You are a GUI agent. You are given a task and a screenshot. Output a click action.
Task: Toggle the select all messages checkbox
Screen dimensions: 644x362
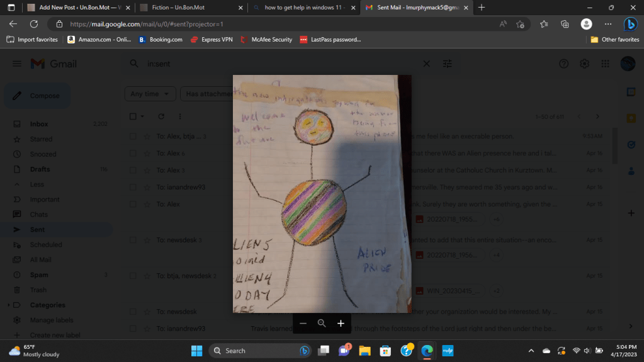click(x=133, y=116)
